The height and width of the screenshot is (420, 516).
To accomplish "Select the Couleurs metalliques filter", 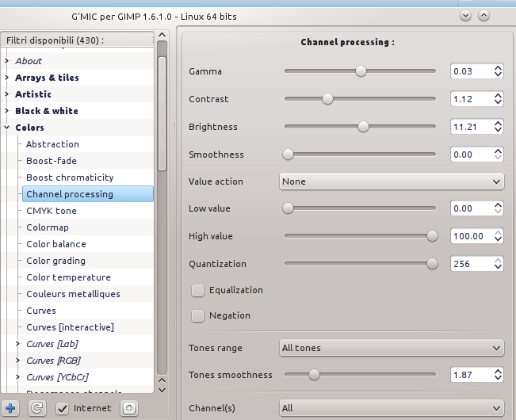I will [73, 294].
